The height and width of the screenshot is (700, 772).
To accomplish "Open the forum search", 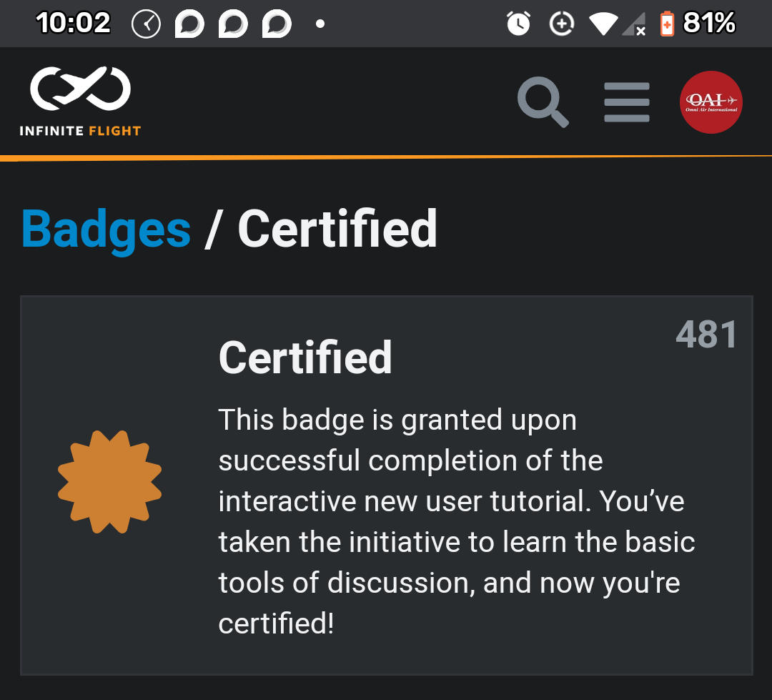I will point(543,103).
